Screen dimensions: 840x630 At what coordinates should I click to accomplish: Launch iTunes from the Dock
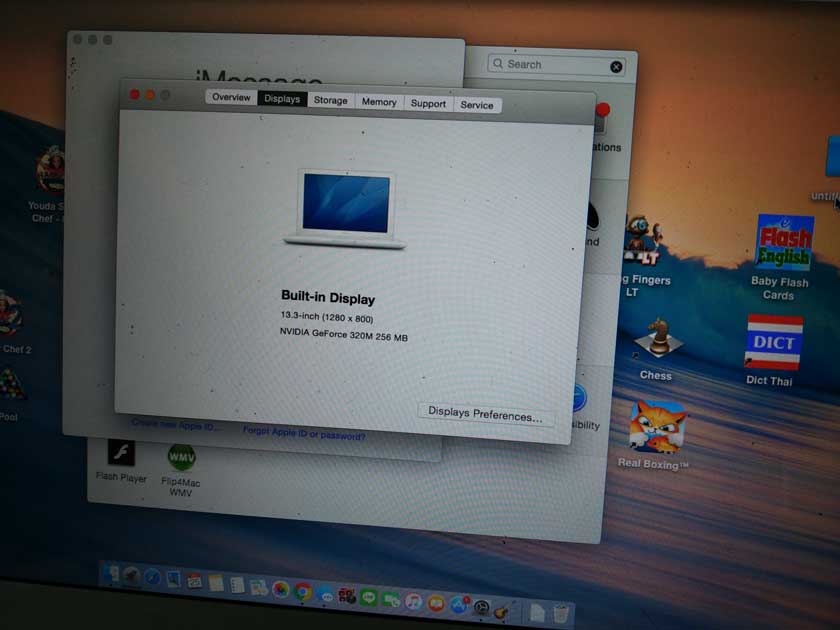click(414, 602)
